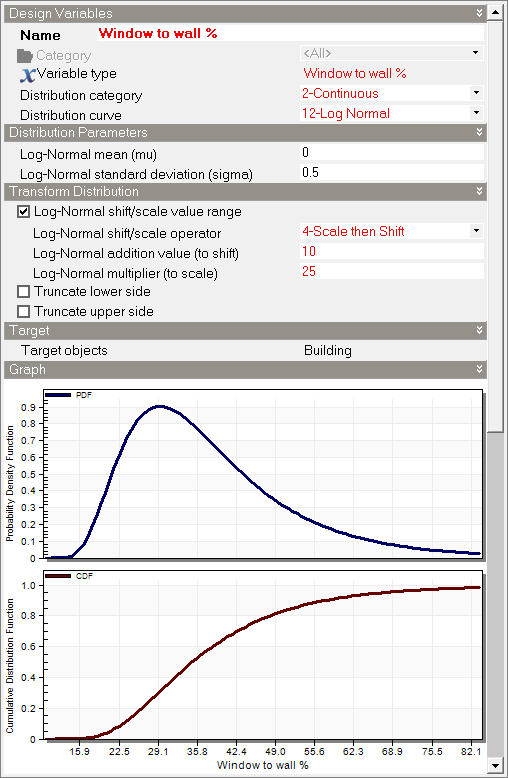The height and width of the screenshot is (778, 508).
Task: Click the Variable type X icon
Action: point(27,74)
